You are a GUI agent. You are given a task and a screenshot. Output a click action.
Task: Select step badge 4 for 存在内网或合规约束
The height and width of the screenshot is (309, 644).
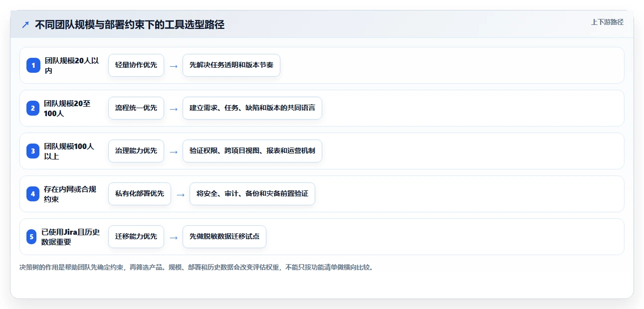click(33, 194)
